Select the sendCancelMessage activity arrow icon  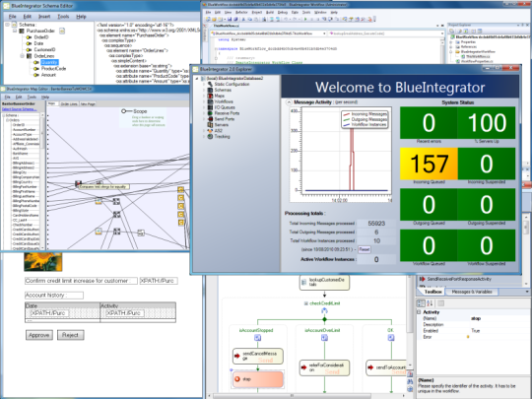[x=237, y=356]
